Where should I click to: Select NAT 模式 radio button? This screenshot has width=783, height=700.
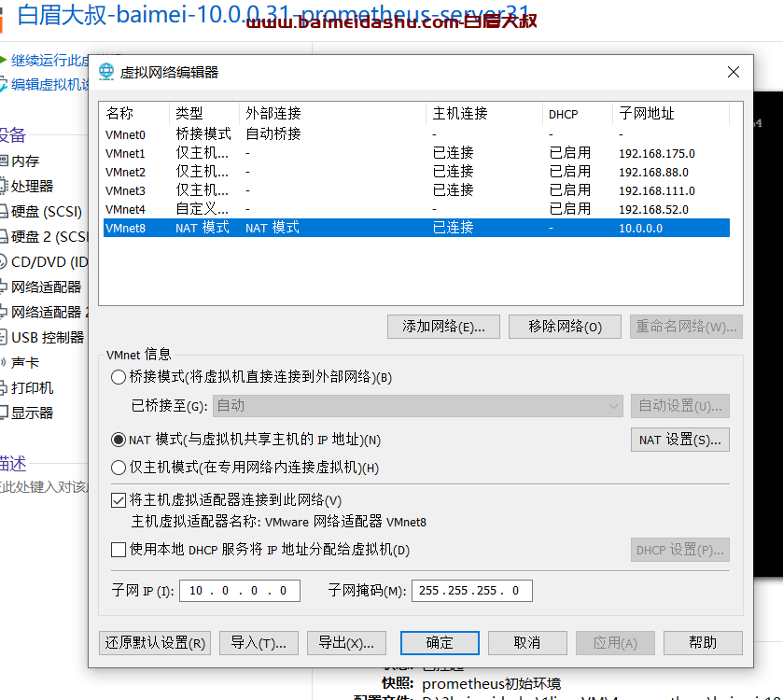pyautogui.click(x=119, y=440)
